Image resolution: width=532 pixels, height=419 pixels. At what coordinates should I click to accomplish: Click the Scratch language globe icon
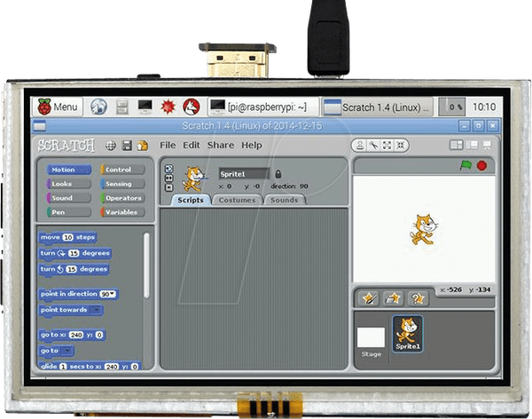coord(111,146)
